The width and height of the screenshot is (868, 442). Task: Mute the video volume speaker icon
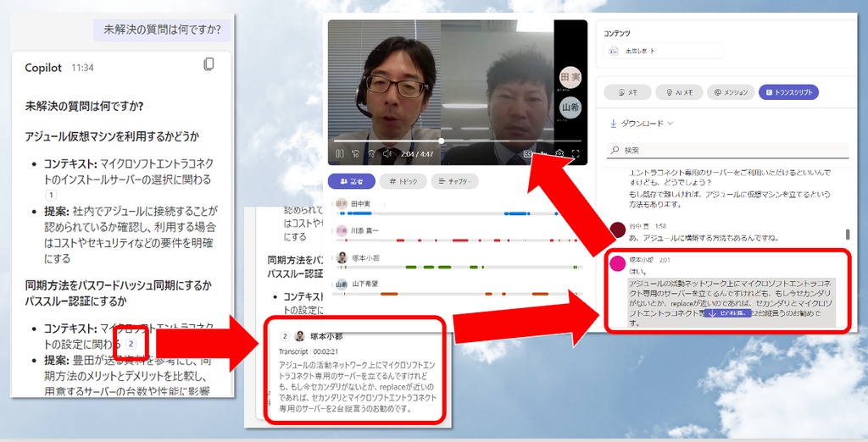pos(387,154)
